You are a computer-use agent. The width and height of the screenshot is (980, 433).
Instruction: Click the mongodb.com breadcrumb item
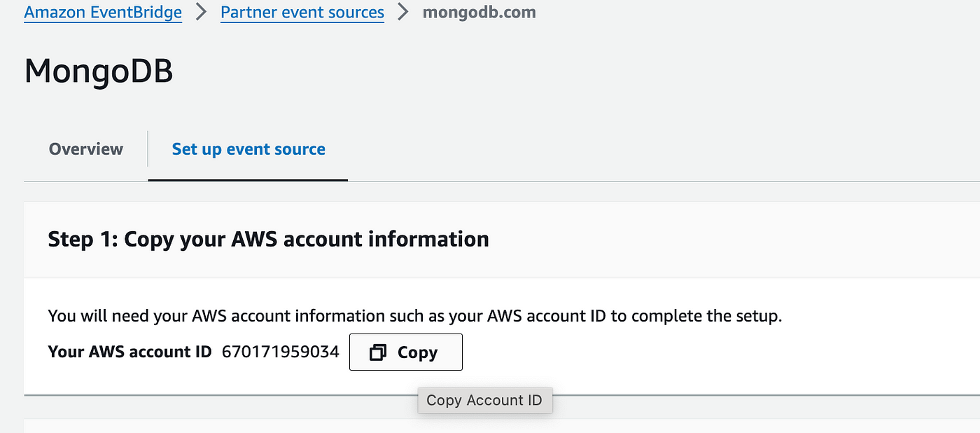point(479,13)
